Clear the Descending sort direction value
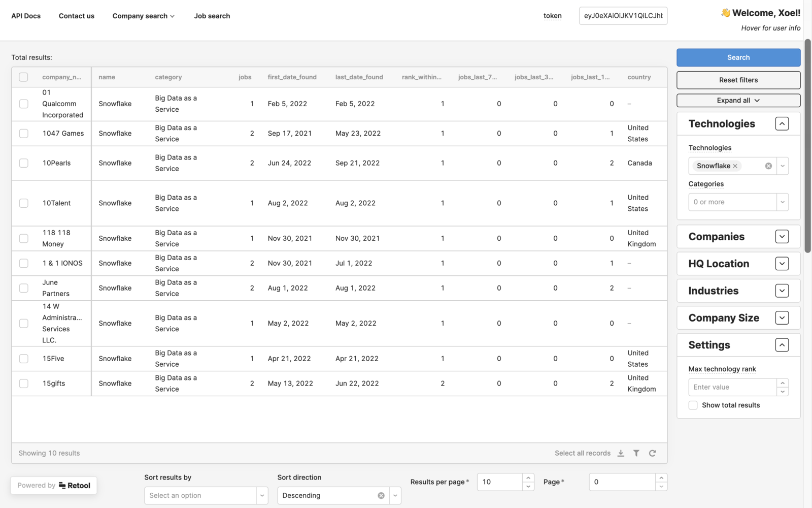Image resolution: width=812 pixels, height=508 pixels. pyautogui.click(x=381, y=496)
